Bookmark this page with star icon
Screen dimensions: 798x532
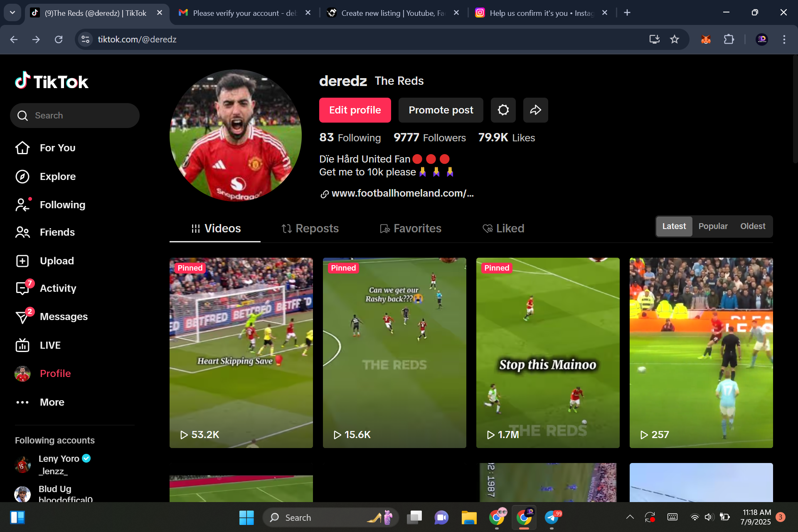[x=674, y=39]
